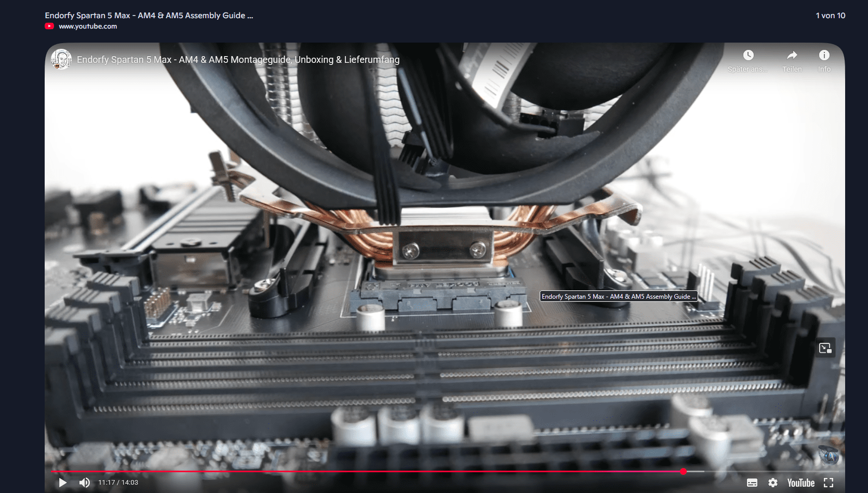Open the www.youtube.com source link
This screenshot has width=868, height=493.
tap(88, 26)
